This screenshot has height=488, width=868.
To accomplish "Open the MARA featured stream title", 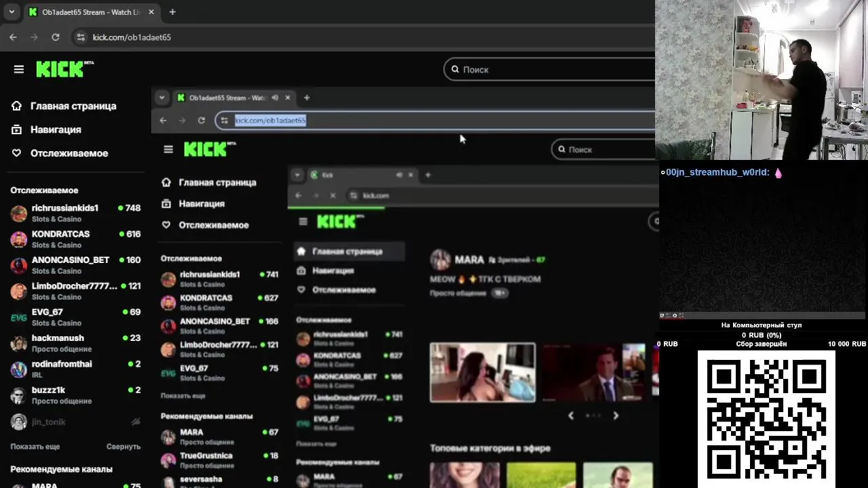I will 485,279.
